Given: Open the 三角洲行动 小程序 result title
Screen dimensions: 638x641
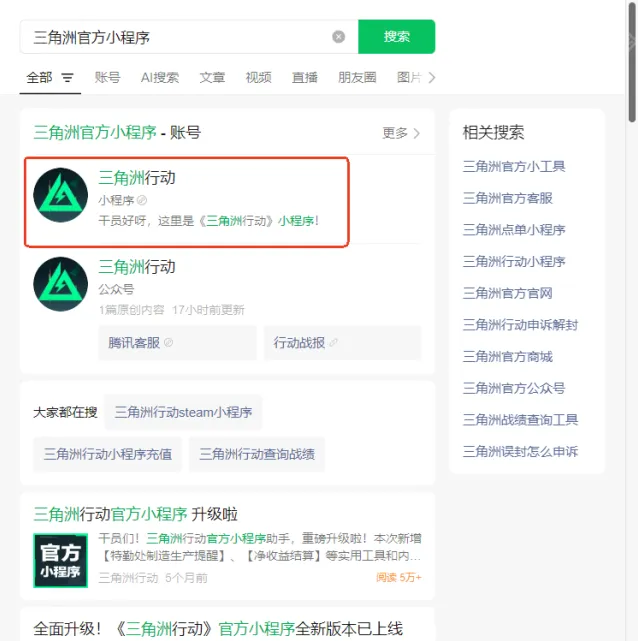Looking at the screenshot, I should tap(137, 178).
